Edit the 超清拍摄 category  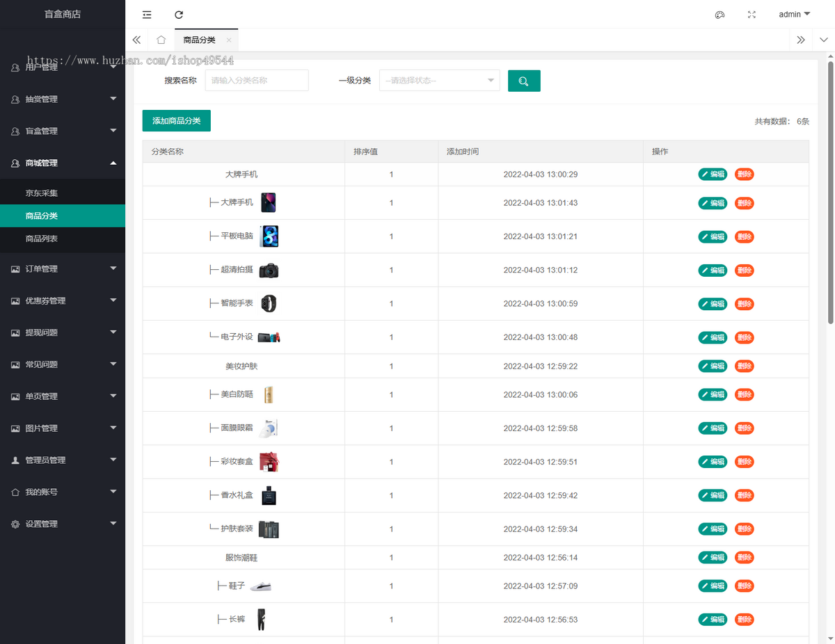(713, 270)
